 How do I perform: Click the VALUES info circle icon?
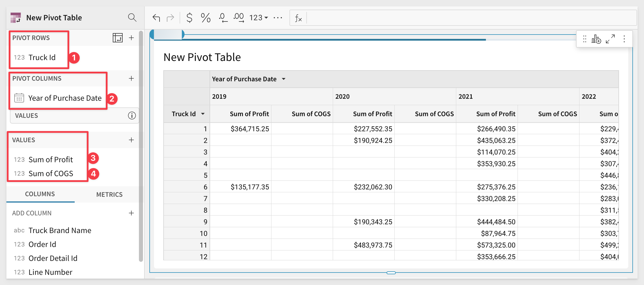click(x=132, y=116)
